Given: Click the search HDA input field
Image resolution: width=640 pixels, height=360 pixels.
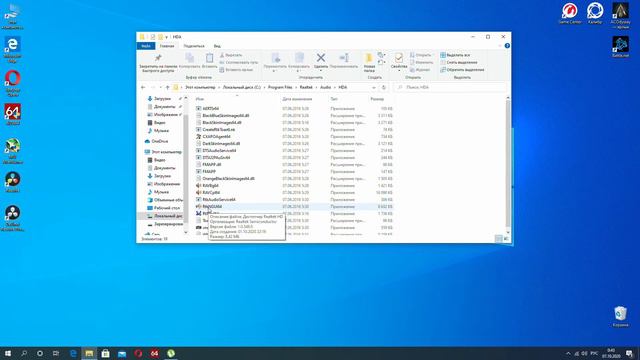Looking at the screenshot, I should (x=451, y=87).
